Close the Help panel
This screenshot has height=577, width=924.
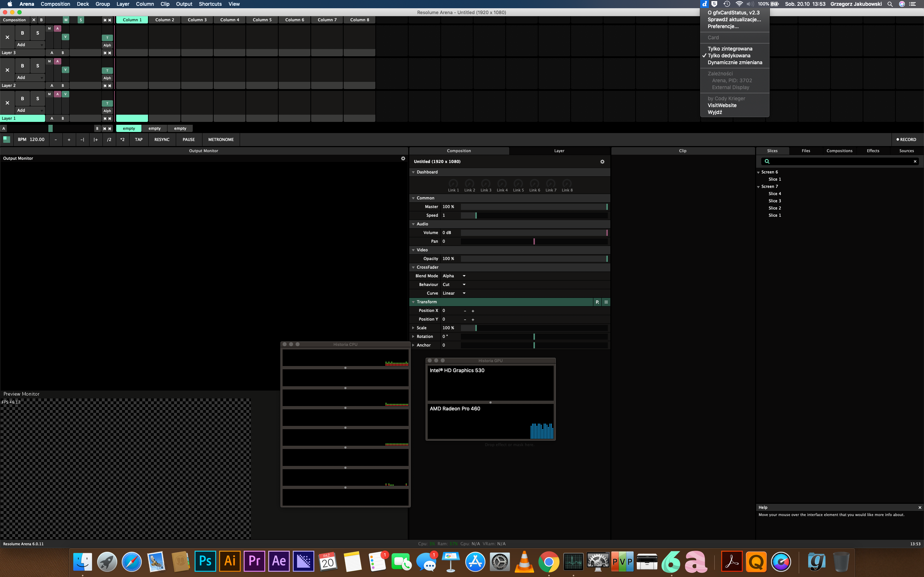point(919,507)
